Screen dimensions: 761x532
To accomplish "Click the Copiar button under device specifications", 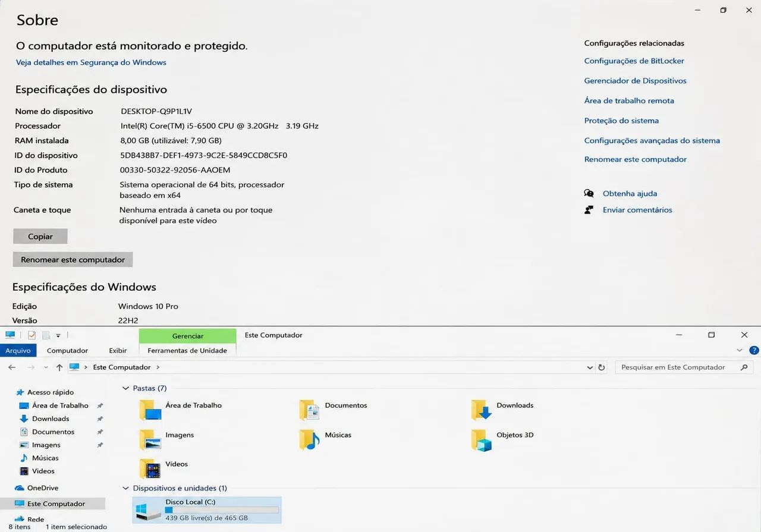I will (x=40, y=237).
